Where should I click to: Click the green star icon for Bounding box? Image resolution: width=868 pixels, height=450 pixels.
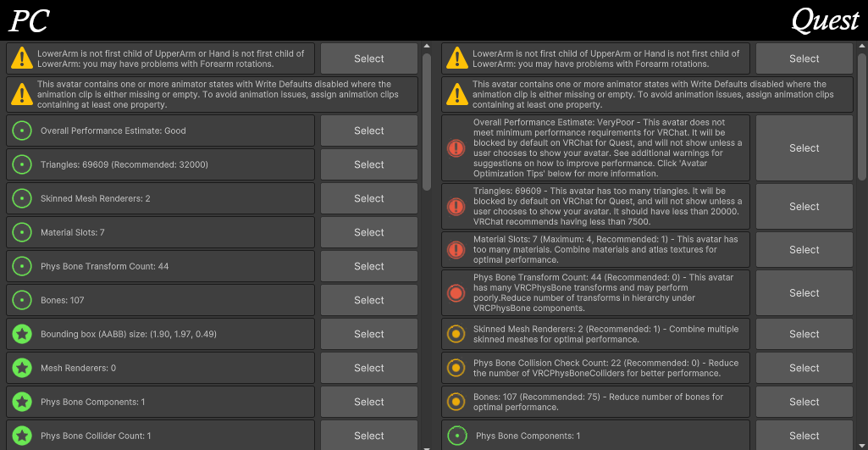[x=22, y=334]
